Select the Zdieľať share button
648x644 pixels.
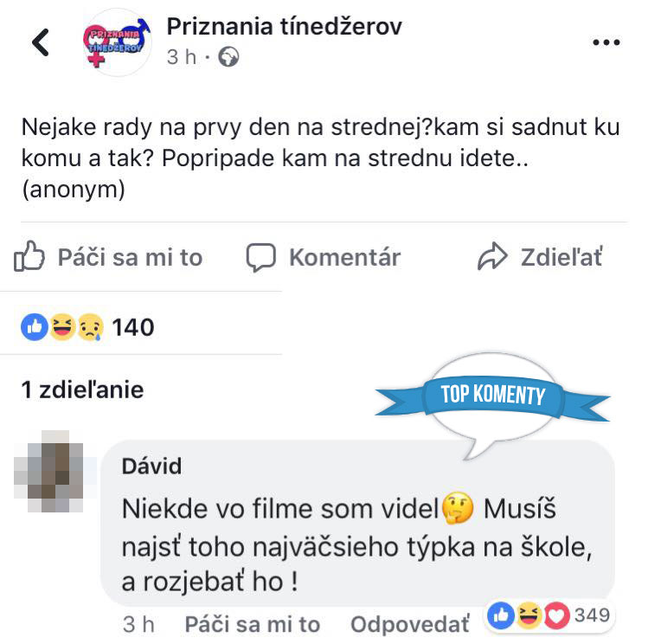(x=540, y=257)
